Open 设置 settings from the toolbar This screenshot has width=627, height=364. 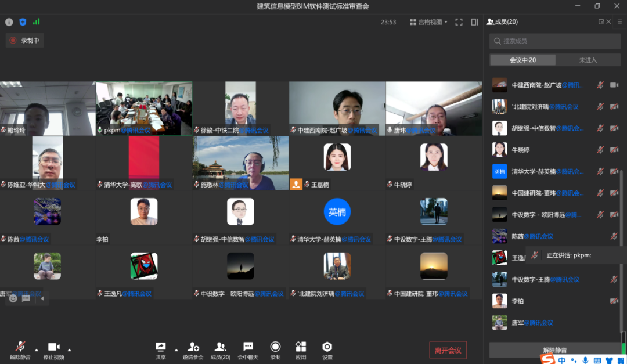click(x=327, y=350)
